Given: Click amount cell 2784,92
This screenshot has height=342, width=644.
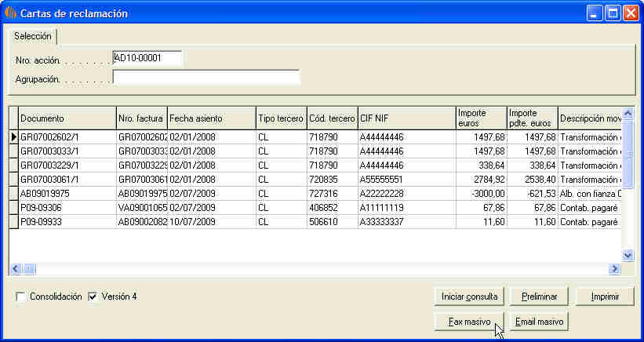Looking at the screenshot, I should 482,180.
